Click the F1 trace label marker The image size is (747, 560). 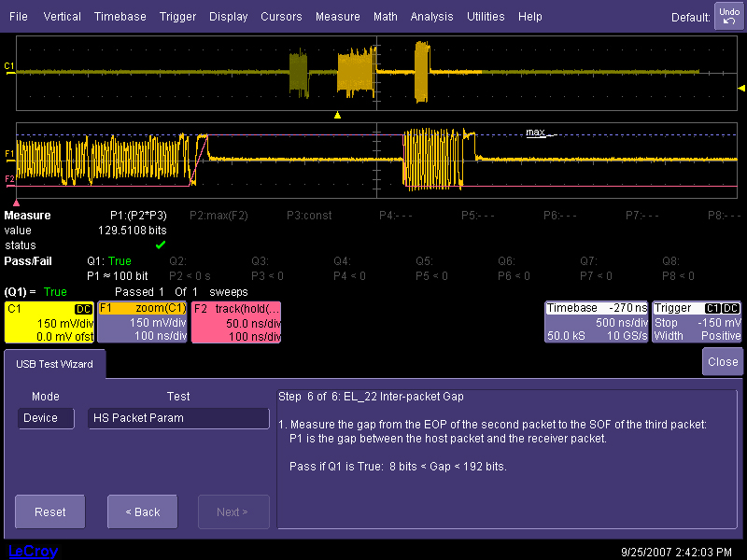9,152
